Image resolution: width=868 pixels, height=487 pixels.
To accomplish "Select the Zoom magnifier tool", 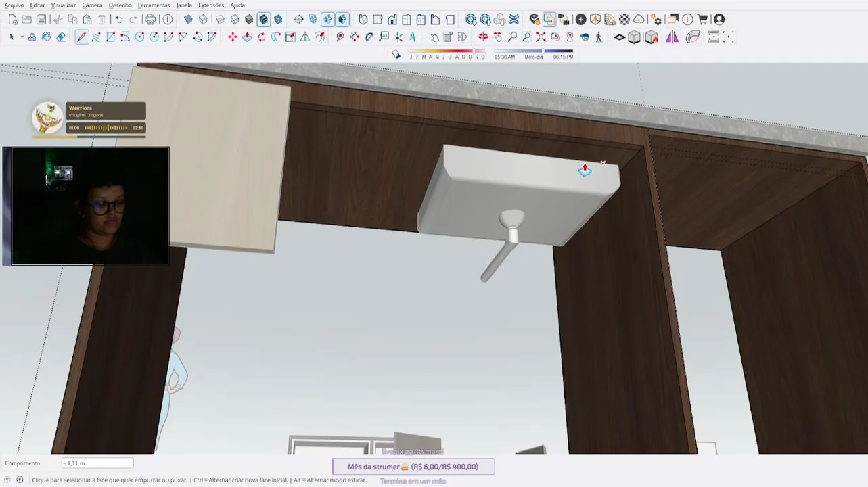I will point(512,37).
